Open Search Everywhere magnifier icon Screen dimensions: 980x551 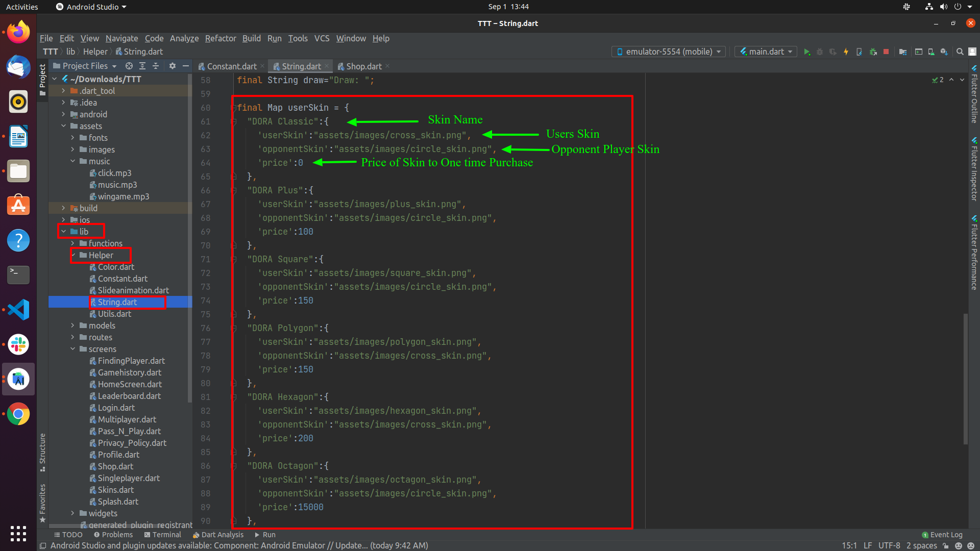point(960,52)
